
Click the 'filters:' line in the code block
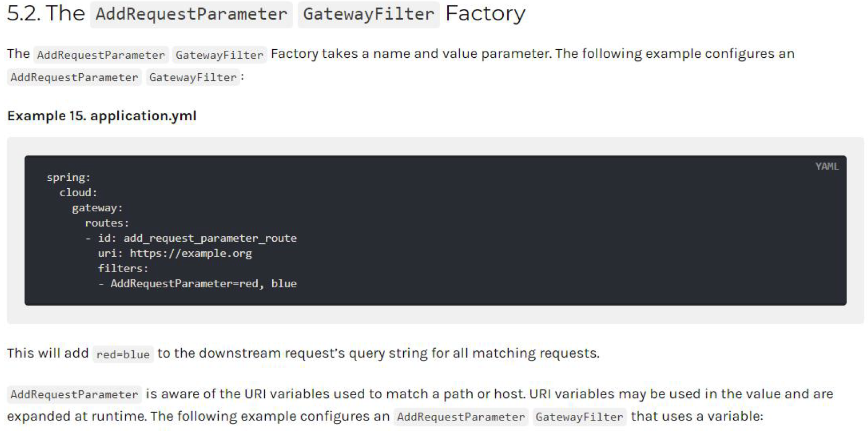click(x=123, y=268)
